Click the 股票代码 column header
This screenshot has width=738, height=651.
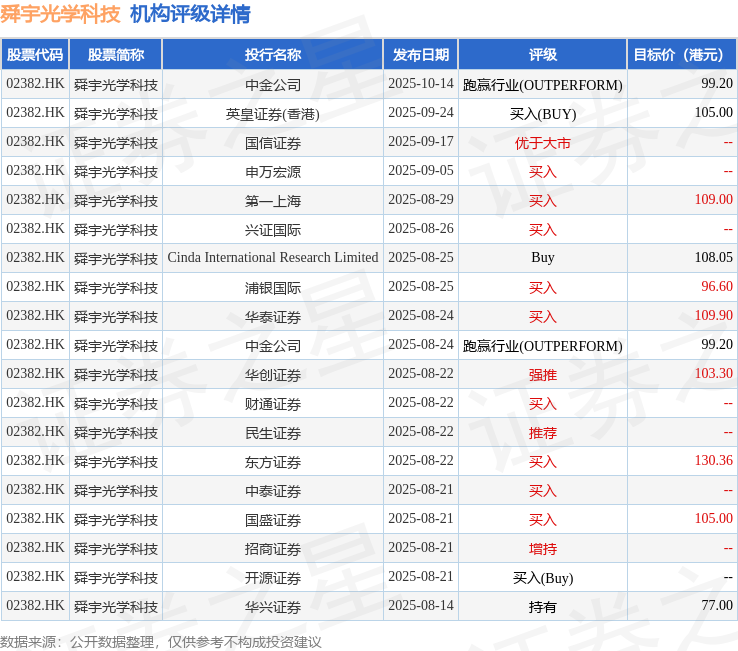[x=35, y=55]
